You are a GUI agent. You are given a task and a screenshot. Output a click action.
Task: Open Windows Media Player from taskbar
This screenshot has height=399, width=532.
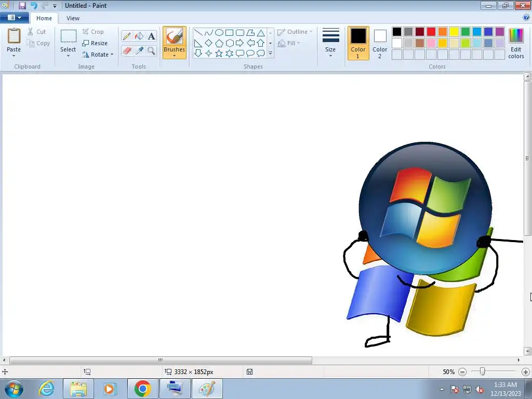tap(110, 389)
